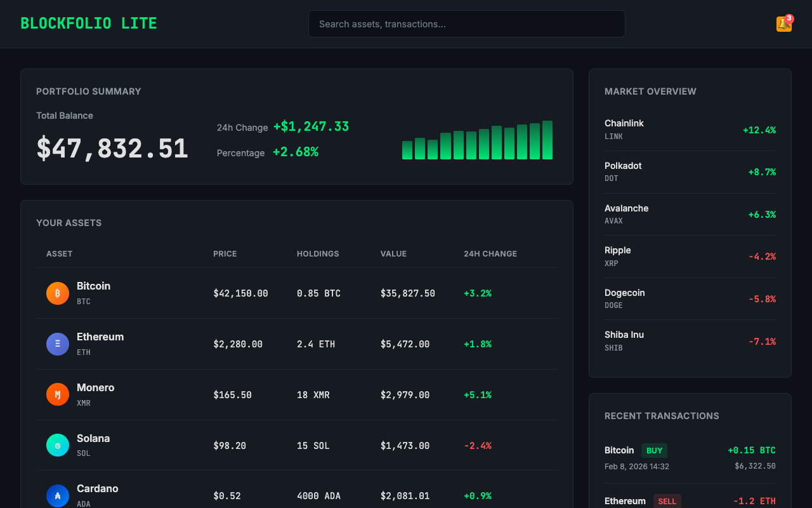Screen dimensions: 812x508
Task: Click the tallest bar in the balance chart
Action: [547, 138]
